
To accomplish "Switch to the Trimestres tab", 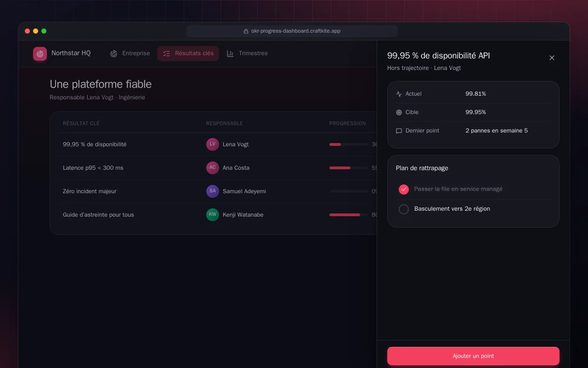I will click(247, 53).
